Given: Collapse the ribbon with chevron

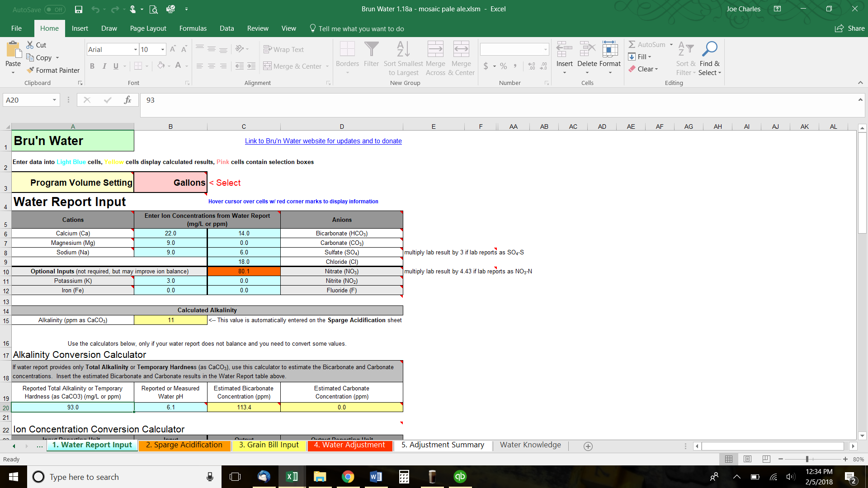Looking at the screenshot, I should pyautogui.click(x=860, y=83).
